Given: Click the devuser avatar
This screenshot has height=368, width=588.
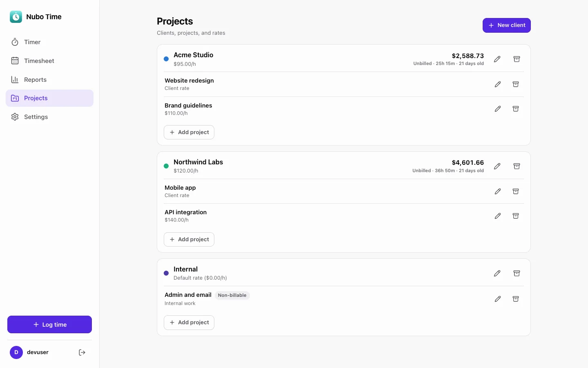Looking at the screenshot, I should tap(16, 352).
